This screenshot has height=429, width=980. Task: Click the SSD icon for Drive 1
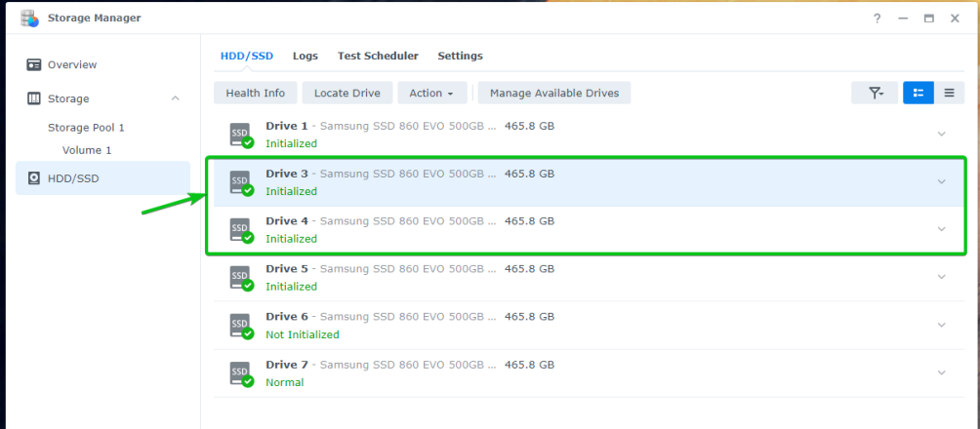(242, 136)
